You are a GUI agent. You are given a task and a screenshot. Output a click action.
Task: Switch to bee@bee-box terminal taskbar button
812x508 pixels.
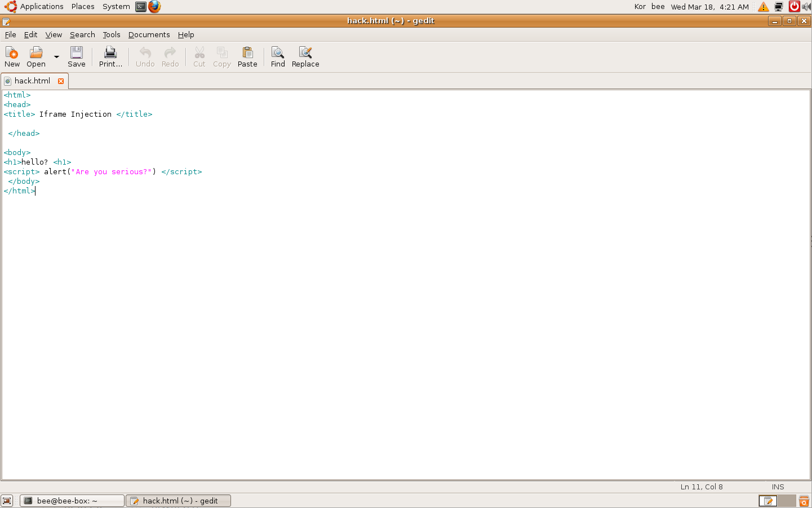coord(72,501)
